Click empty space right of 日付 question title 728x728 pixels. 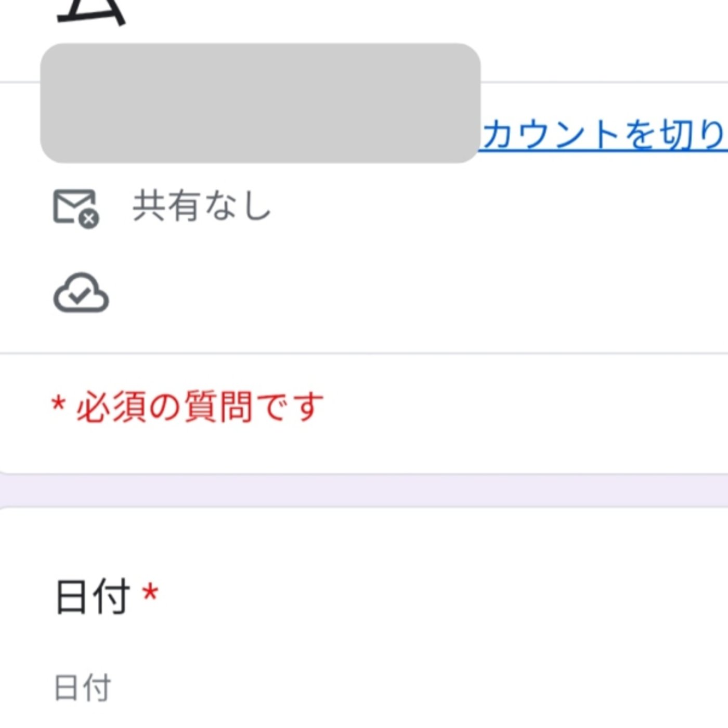pyautogui.click(x=416, y=596)
